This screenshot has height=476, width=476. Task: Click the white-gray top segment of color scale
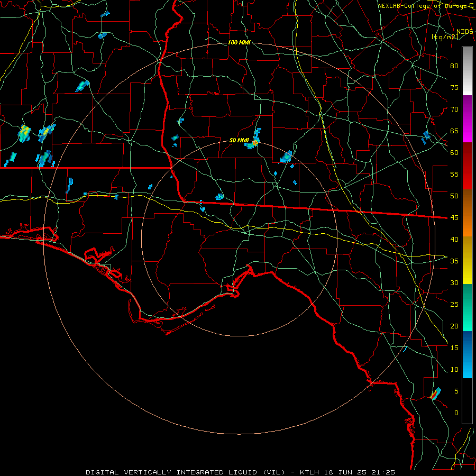[x=467, y=71]
